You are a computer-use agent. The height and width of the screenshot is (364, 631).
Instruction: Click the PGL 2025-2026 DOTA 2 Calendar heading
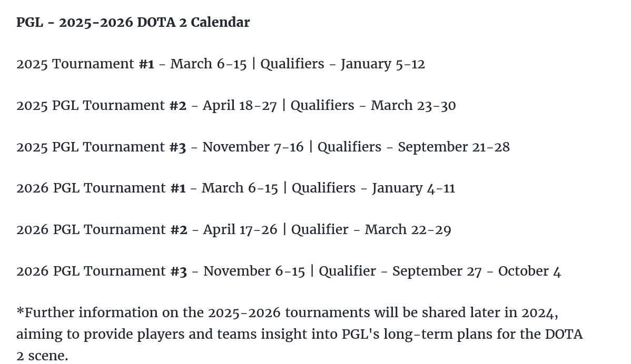click(x=133, y=23)
